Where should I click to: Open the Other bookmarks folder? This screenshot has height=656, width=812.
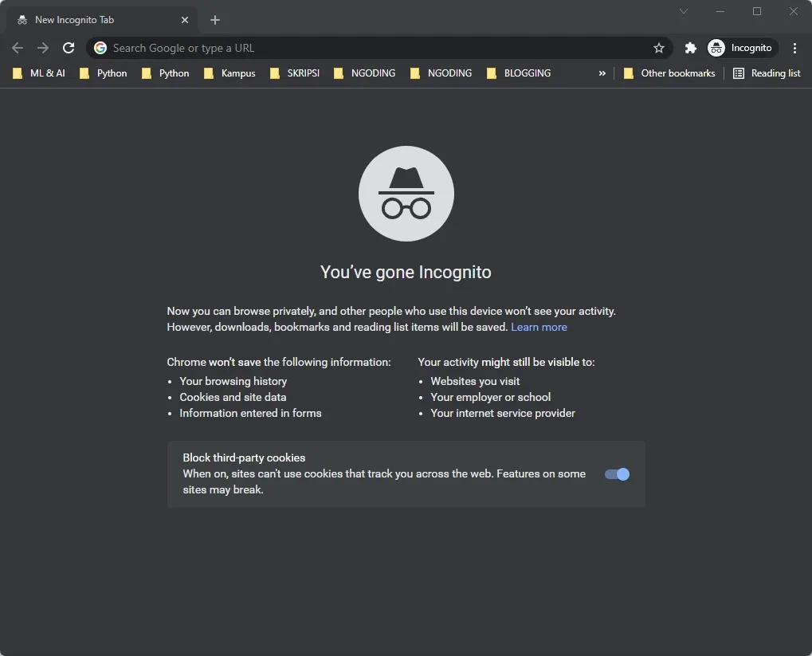coord(669,73)
